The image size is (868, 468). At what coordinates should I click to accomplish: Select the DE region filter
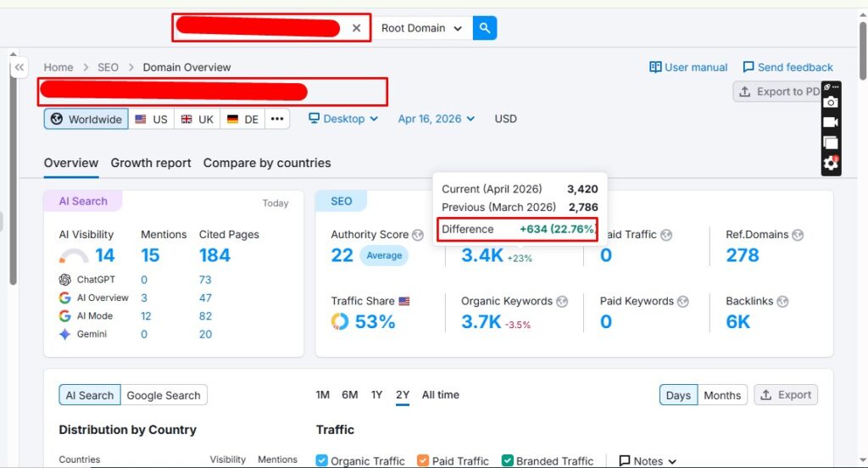(x=242, y=119)
